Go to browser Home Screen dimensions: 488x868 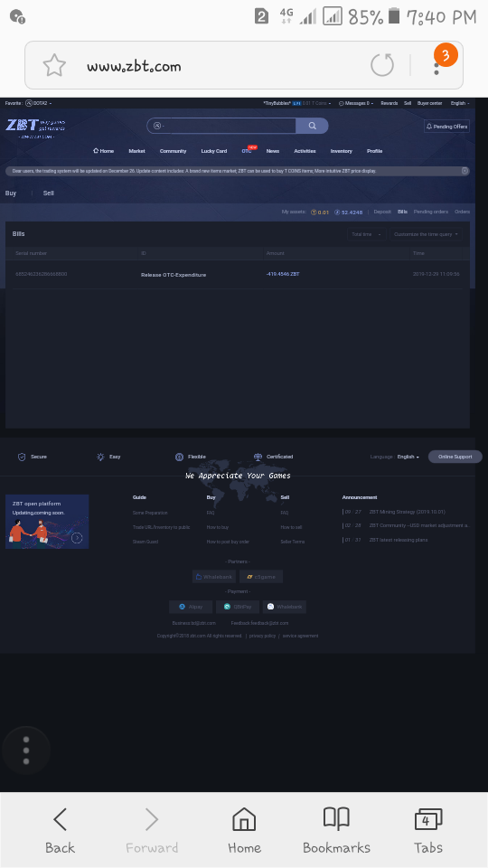244,830
